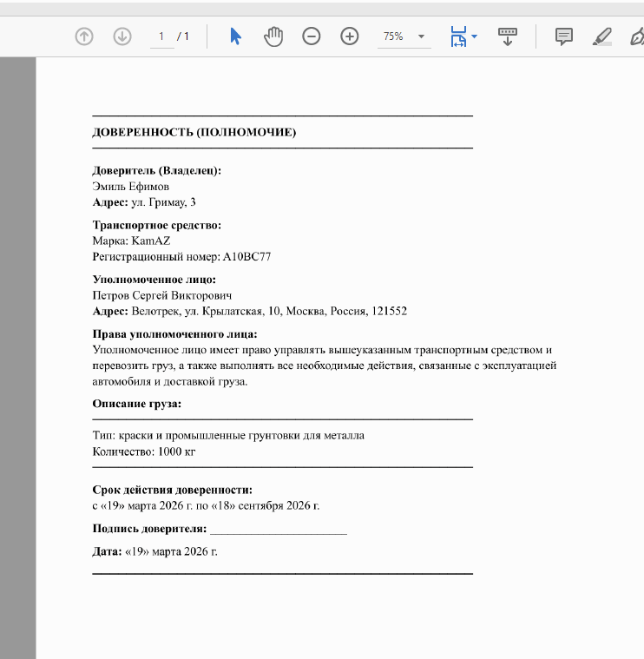The width and height of the screenshot is (644, 659).
Task: Open the scrolling mode toolbar icon
Action: pos(508,36)
